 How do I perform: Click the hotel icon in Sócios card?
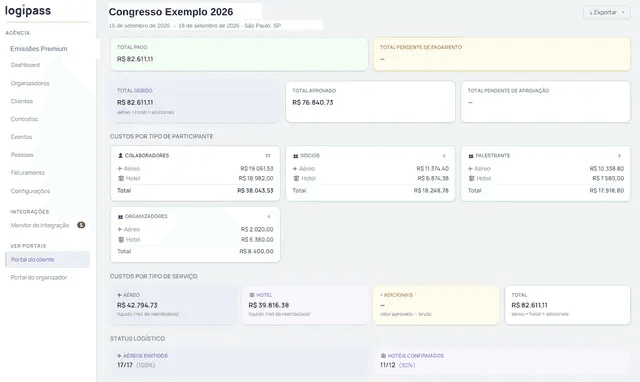(296, 178)
